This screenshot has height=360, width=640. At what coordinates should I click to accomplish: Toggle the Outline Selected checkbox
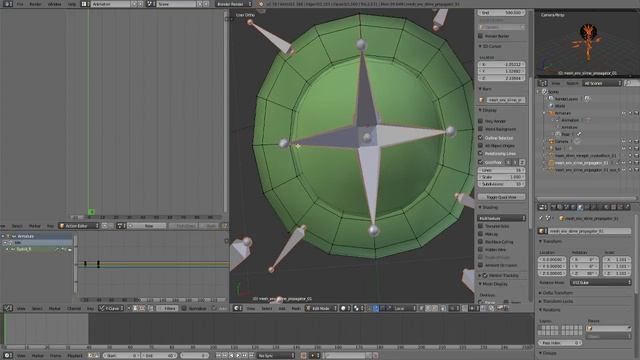(x=481, y=138)
